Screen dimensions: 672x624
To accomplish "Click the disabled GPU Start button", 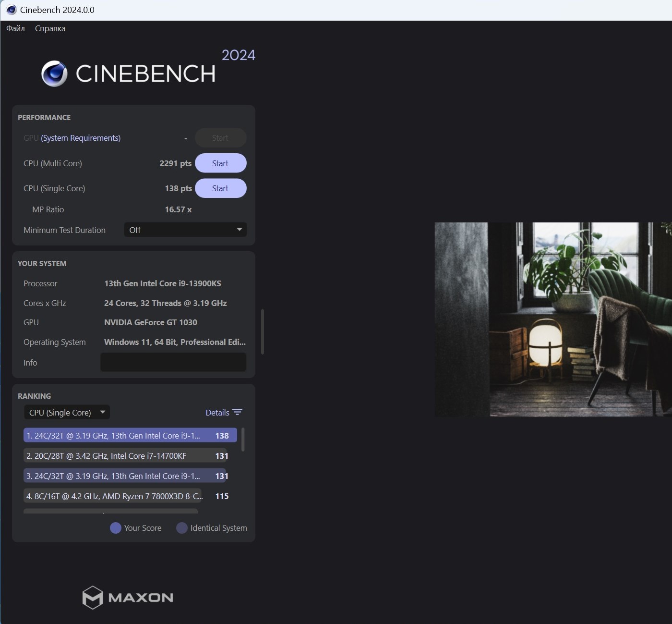I will pyautogui.click(x=221, y=138).
